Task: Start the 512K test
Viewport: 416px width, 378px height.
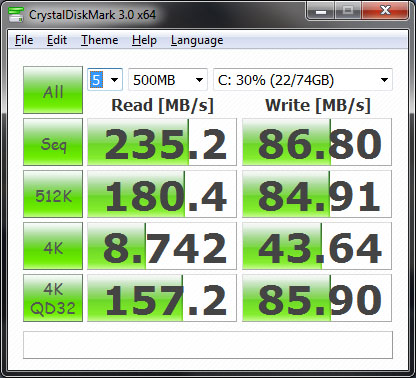Action: click(x=53, y=194)
